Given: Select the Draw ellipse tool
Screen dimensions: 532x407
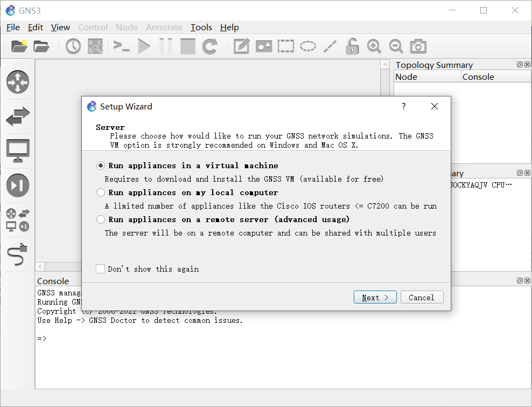Looking at the screenshot, I should (308, 46).
